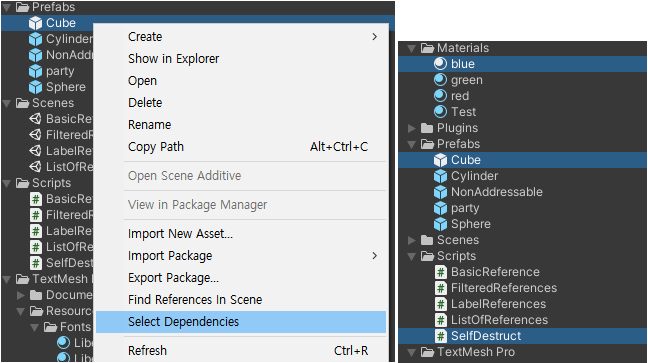Select Open from the context menu
648x363 pixels.
(242, 81)
